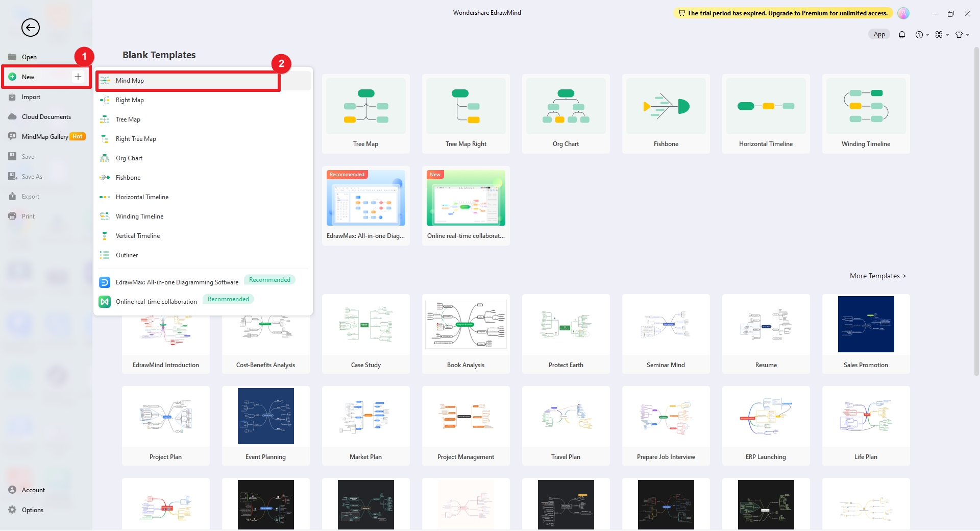Click the 'Market Plan' template label

coord(366,457)
